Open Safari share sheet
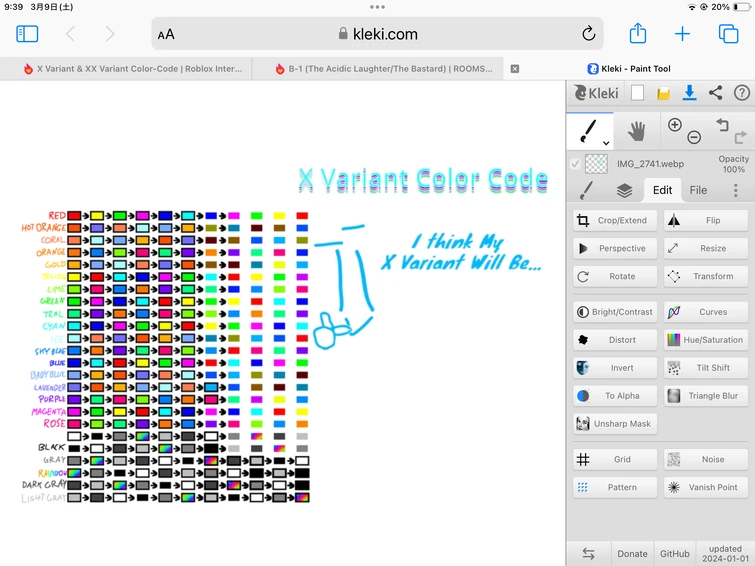 click(638, 33)
